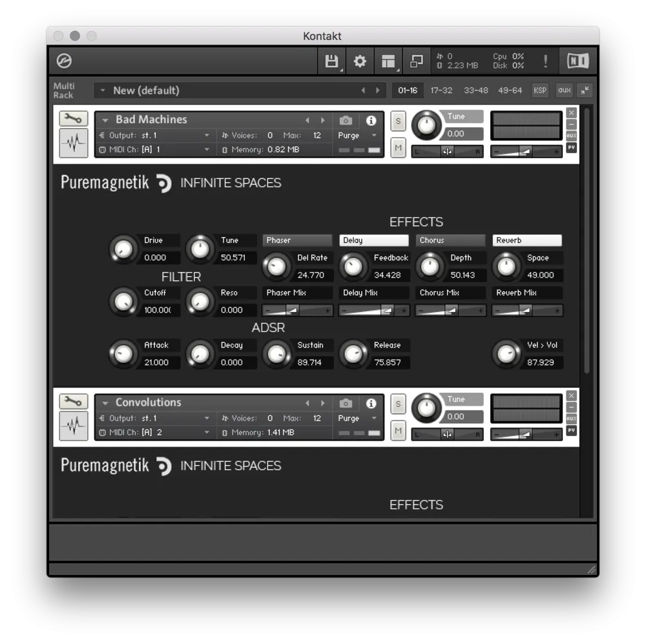The width and height of the screenshot is (646, 644).
Task: Toggle PV performance view for Bad Machines
Action: point(572,147)
